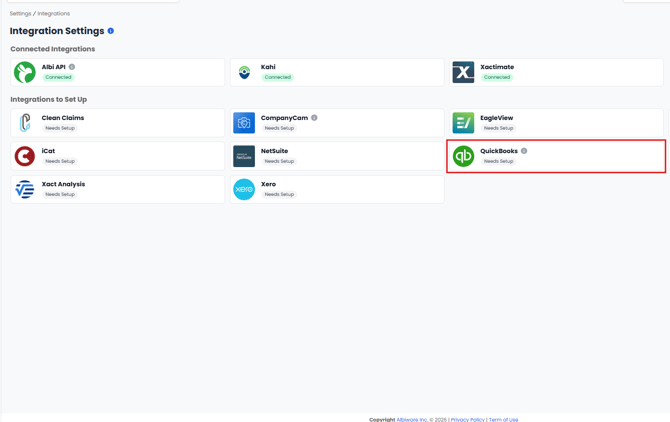Open the Term of Use footer link
Screen dimensions: 670x422
coord(503,419)
